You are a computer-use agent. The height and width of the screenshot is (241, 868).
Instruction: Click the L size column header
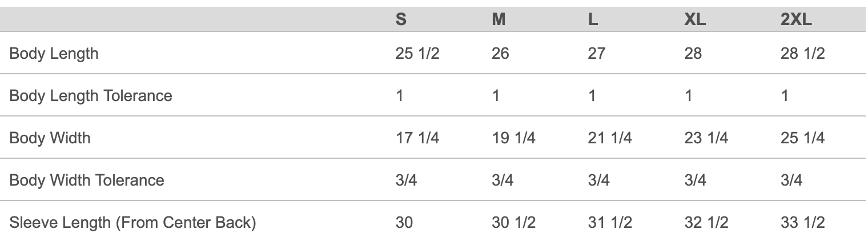[593, 19]
